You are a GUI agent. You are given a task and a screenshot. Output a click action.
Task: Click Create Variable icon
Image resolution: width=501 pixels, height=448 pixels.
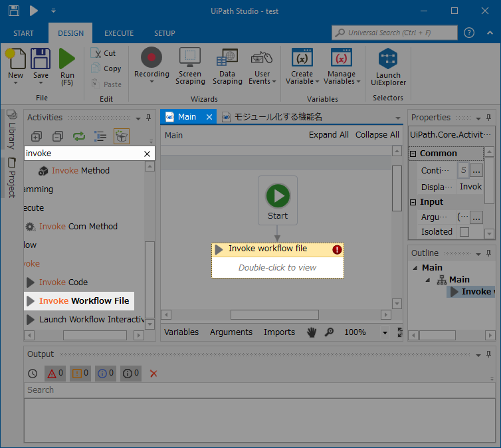[x=302, y=58]
